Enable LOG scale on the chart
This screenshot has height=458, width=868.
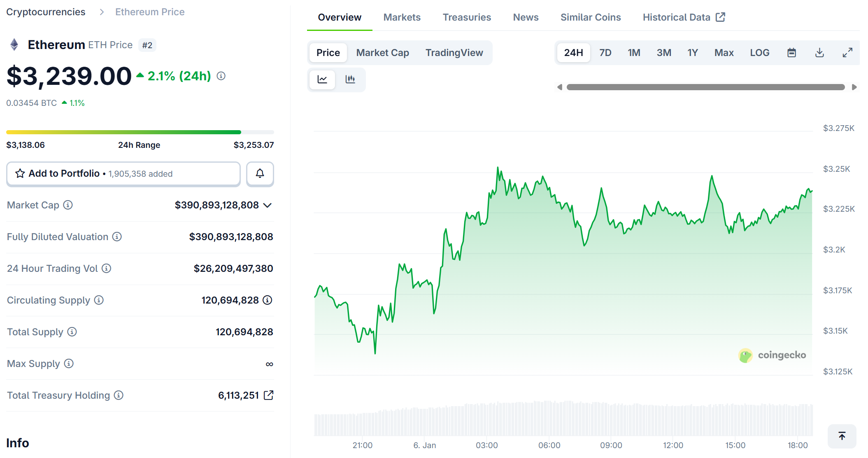click(759, 52)
